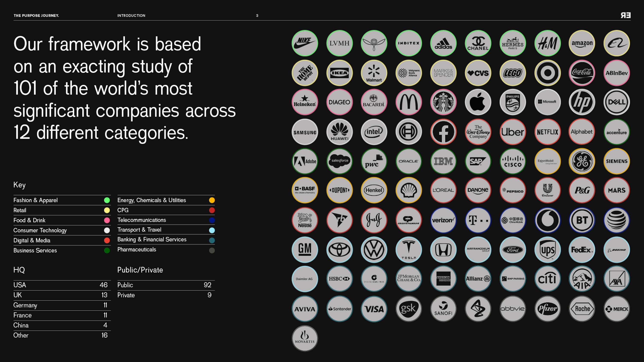Select the Novartis logo circle

coord(305,338)
